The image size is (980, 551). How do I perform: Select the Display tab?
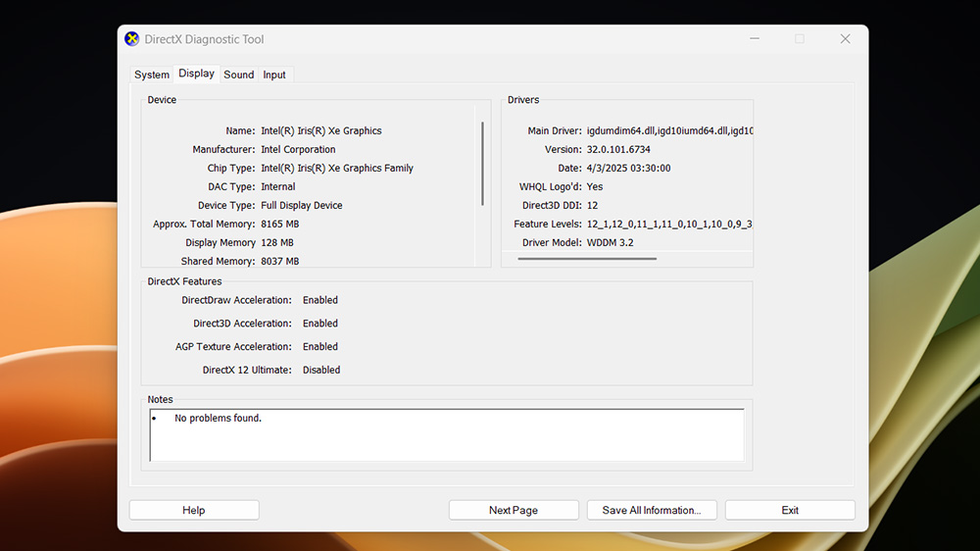point(196,74)
